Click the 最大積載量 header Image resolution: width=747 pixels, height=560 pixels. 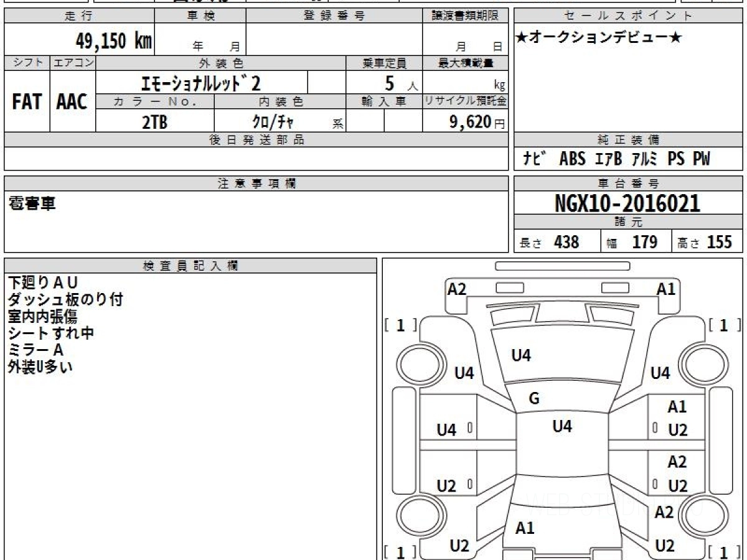tap(466, 63)
